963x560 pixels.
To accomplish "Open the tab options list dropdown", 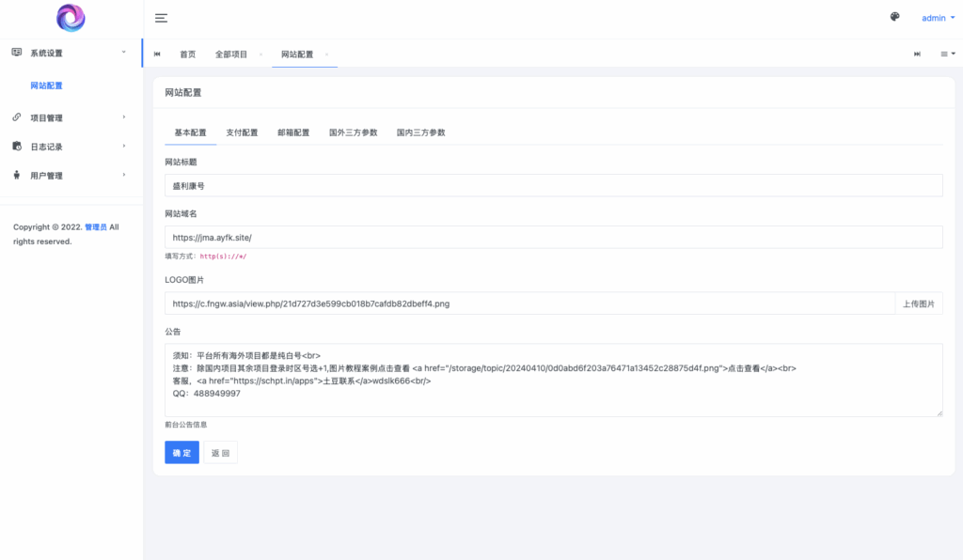I will click(x=948, y=54).
